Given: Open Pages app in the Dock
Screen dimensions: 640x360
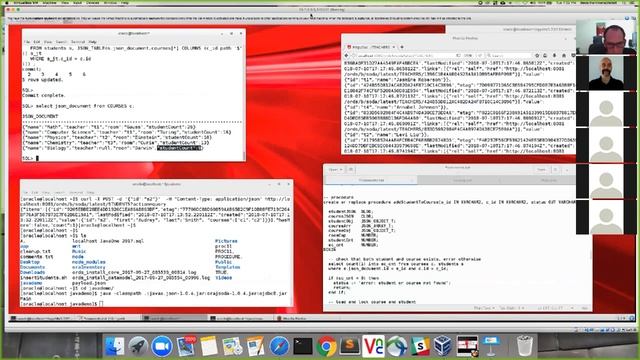Looking at the screenshot, I should 256,346.
